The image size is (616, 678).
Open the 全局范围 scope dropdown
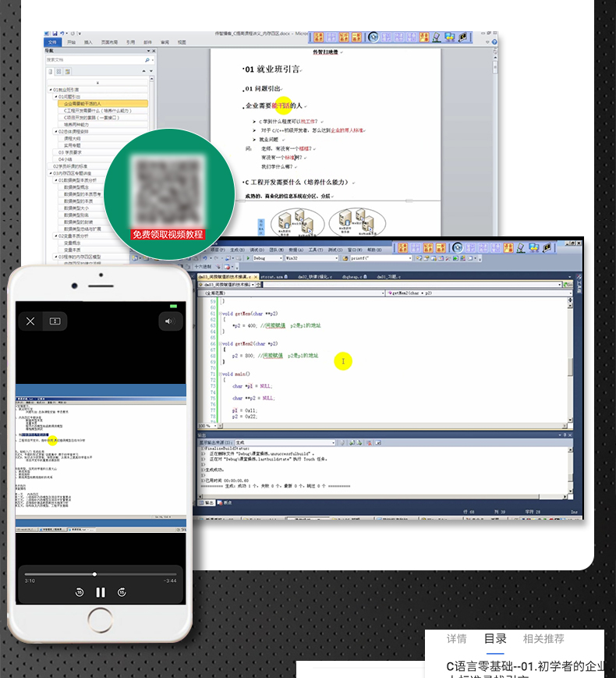[x=292, y=293]
